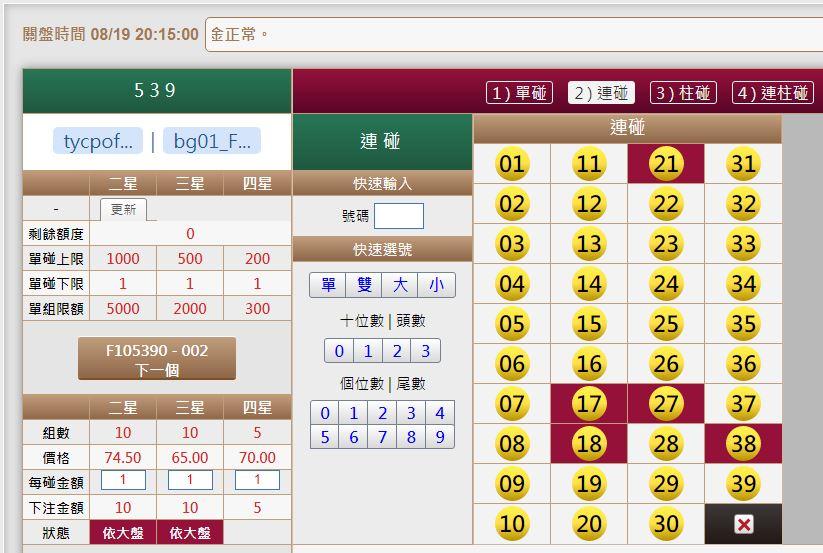This screenshot has height=553, width=823.
Task: Select lottery ball number 02
Action: point(512,204)
